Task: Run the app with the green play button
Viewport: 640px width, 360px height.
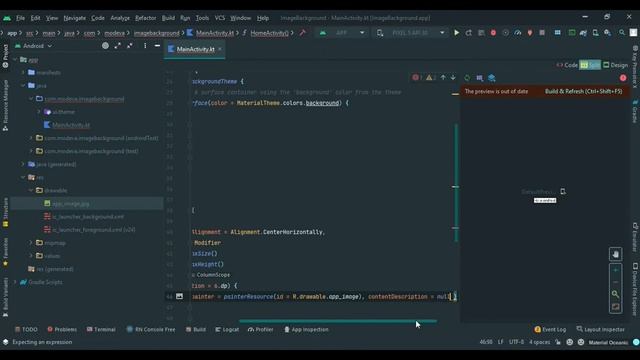Action: [456, 33]
